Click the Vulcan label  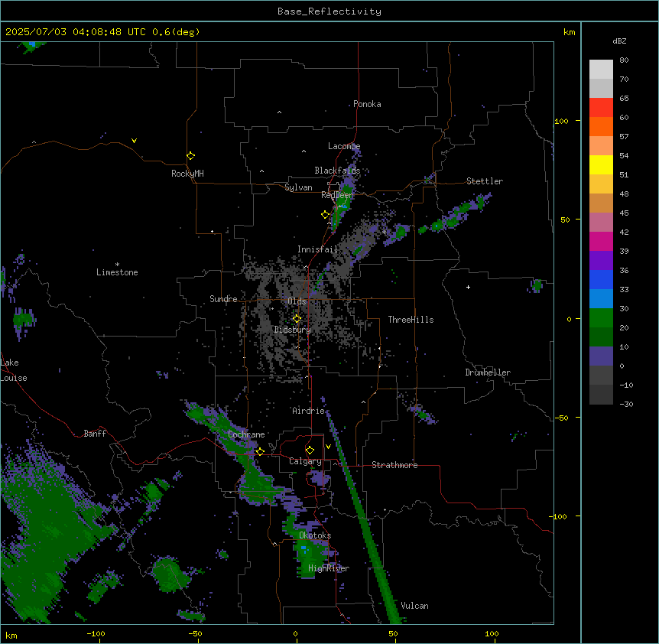415,606
